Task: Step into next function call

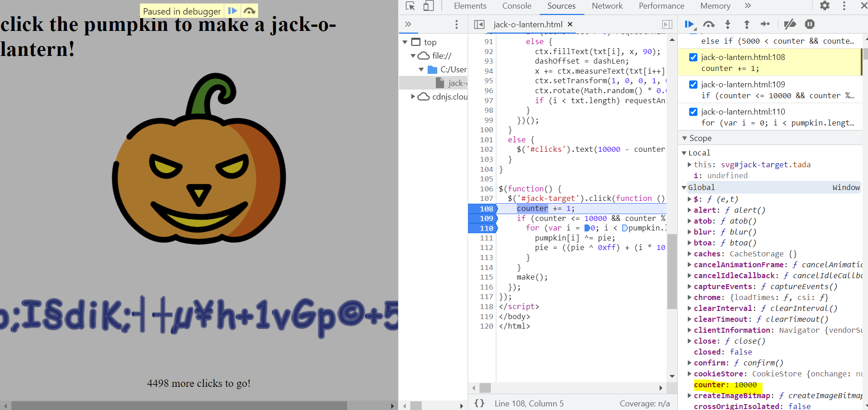Action: pos(728,25)
